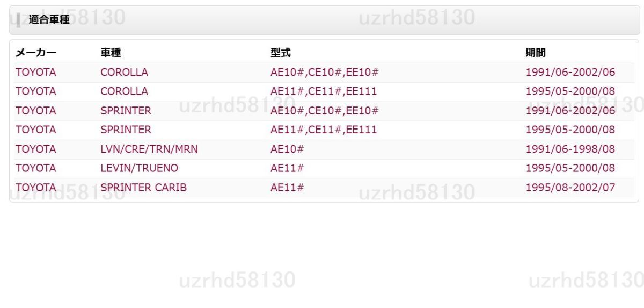Screen dimensions: 644x308
Task: Select COROLLA in the AE10#,CE10#,EE10# row
Action: [x=124, y=72]
